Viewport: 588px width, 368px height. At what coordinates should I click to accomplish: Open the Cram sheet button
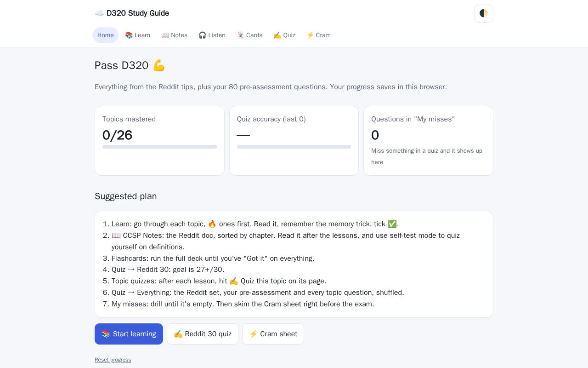(273, 334)
